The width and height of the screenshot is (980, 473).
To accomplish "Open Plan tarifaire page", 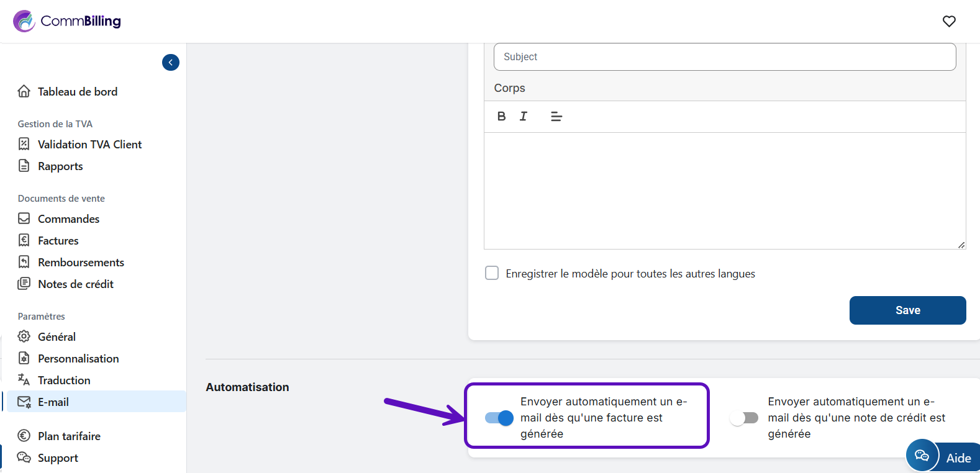I will [69, 436].
